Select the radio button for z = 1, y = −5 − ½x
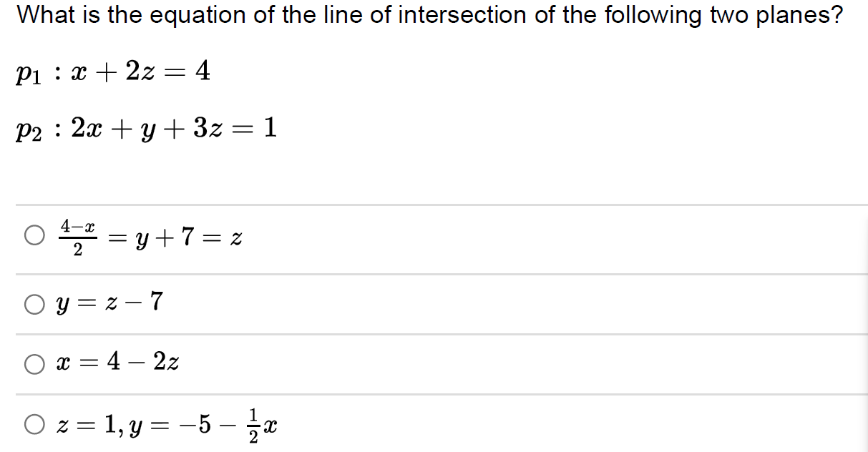Viewport: 868px width, 452px height. 34,423
